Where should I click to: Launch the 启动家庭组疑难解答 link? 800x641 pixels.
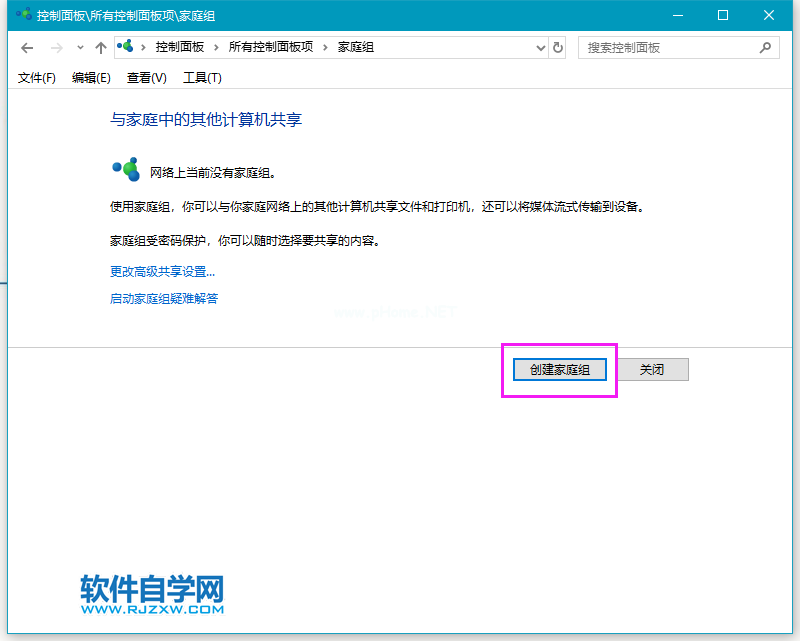pyautogui.click(x=164, y=298)
